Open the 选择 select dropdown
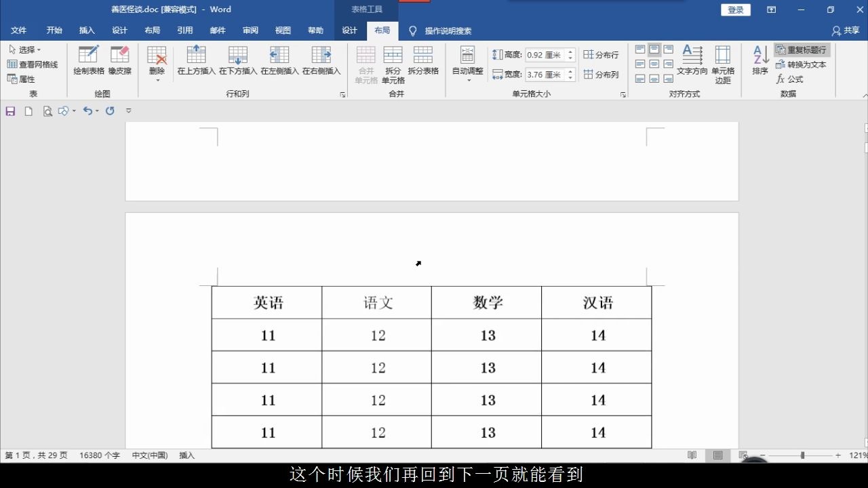868x488 pixels. point(25,50)
